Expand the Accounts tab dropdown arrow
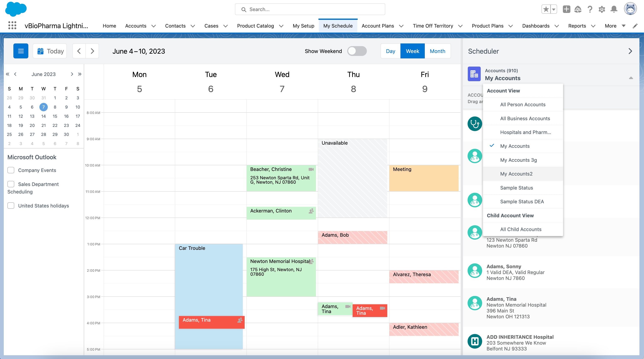The image size is (644, 359). point(153,26)
